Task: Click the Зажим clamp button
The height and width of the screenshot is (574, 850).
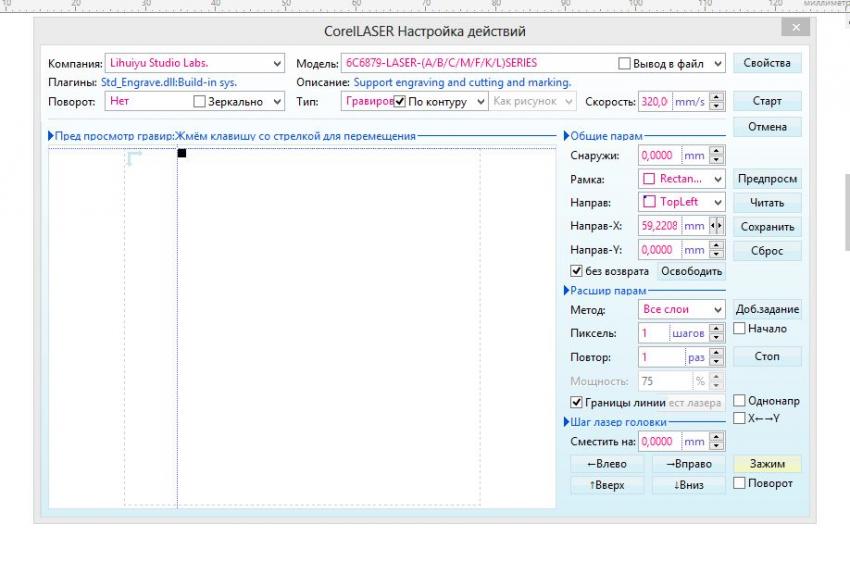Action: tap(767, 464)
